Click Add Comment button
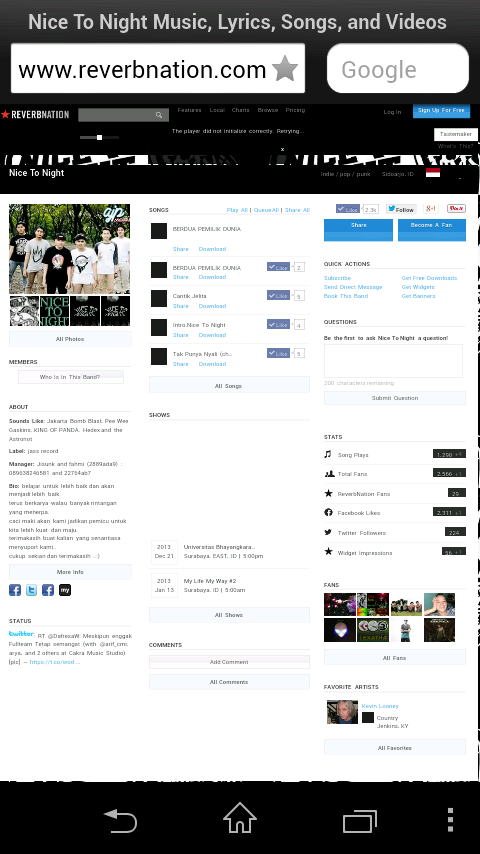480x854 pixels. pos(229,662)
